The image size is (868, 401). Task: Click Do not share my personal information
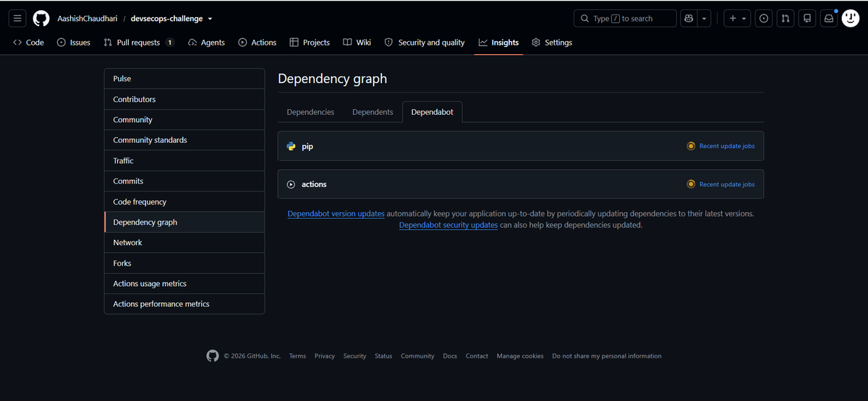[607, 356]
